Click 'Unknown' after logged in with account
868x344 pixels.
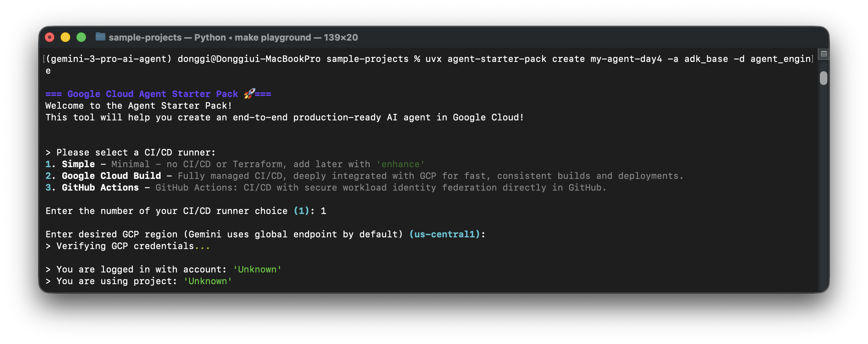pos(257,269)
